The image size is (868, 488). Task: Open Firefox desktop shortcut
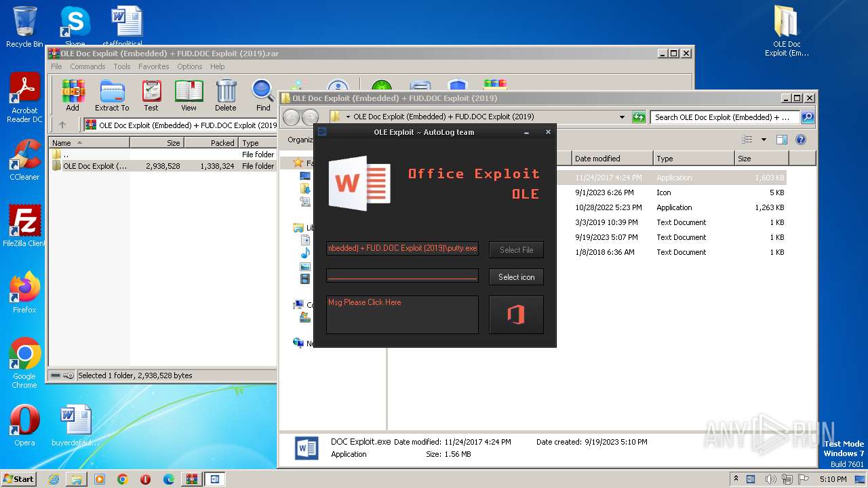click(24, 292)
